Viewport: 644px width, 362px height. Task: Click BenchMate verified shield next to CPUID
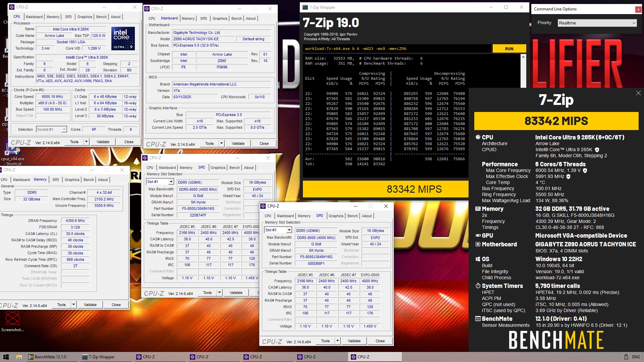[597, 150]
